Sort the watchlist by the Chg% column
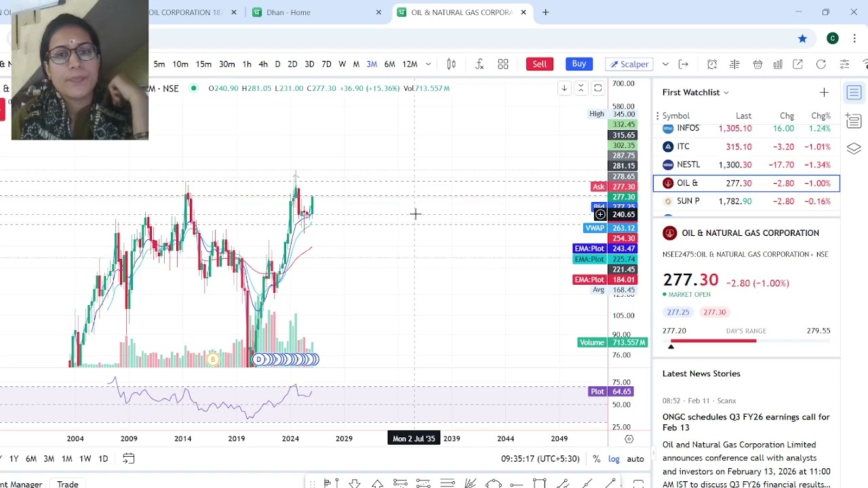This screenshot has height=488, width=868. tap(821, 116)
